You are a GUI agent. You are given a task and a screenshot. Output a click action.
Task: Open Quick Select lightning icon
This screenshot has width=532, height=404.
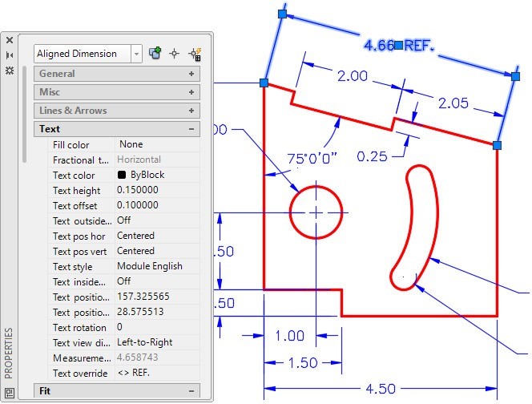(x=193, y=53)
